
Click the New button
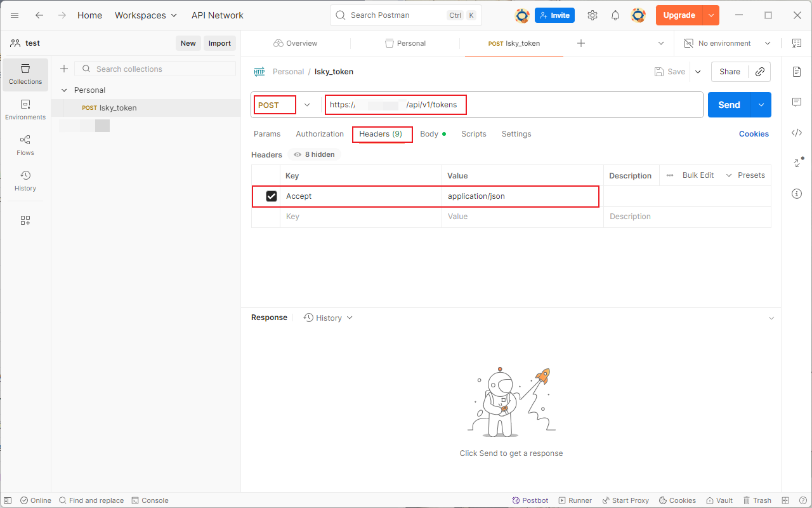pos(188,43)
